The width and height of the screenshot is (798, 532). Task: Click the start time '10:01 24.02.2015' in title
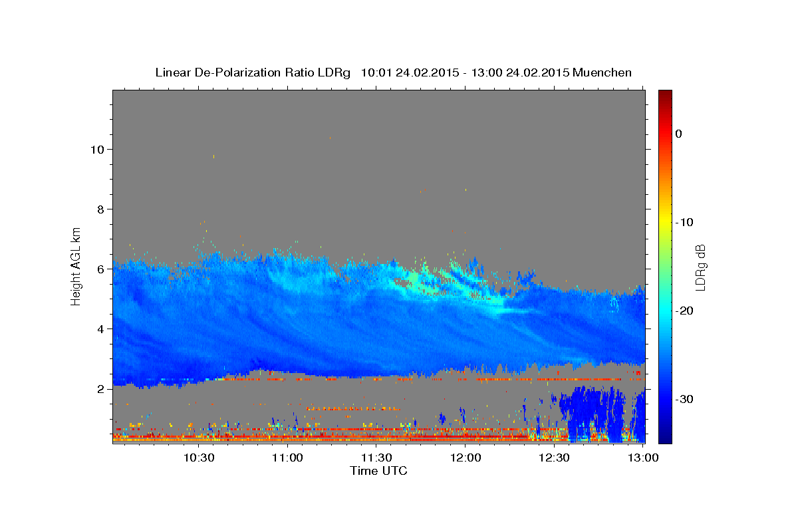[x=410, y=72]
